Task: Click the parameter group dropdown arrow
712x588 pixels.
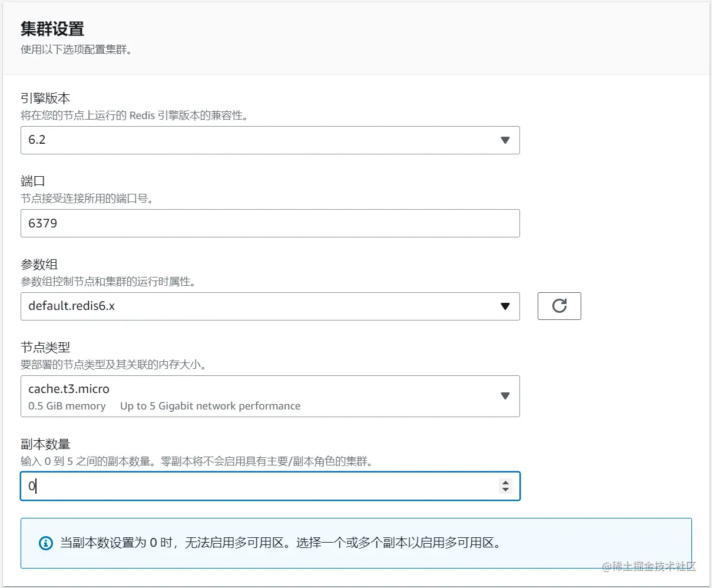Action: coord(505,306)
